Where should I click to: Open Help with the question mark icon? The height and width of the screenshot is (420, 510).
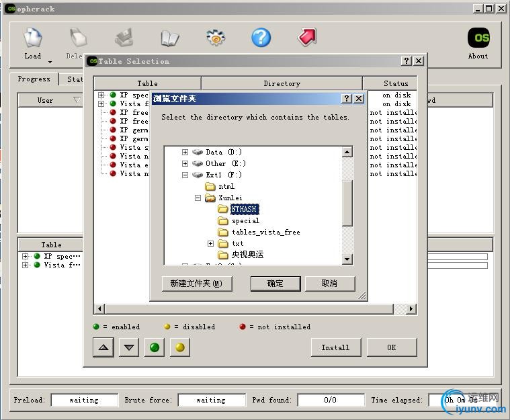click(261, 38)
